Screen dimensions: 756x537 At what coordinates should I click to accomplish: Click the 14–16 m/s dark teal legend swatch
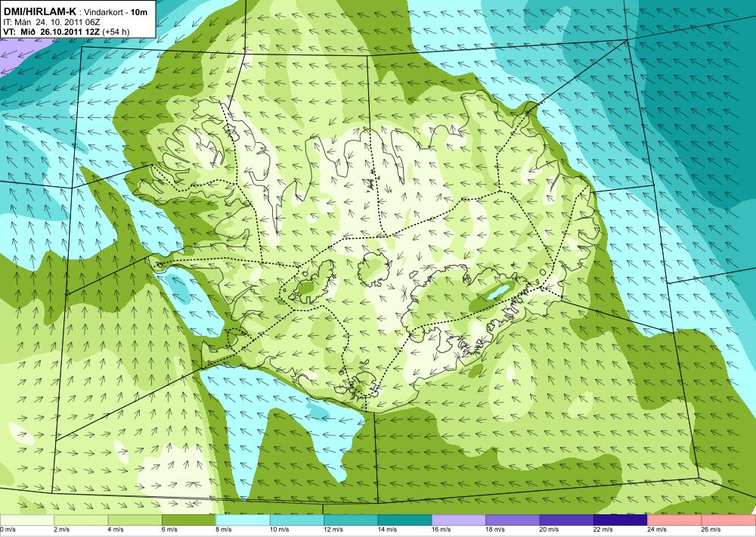pyautogui.click(x=404, y=520)
